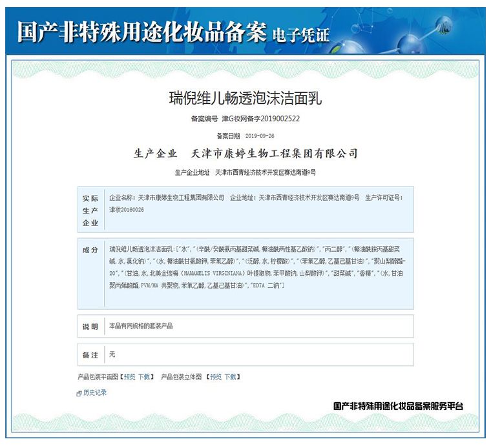Click 电子凭证 text in banner
Image resolution: width=491 pixels, height=448 pixels.
click(301, 35)
